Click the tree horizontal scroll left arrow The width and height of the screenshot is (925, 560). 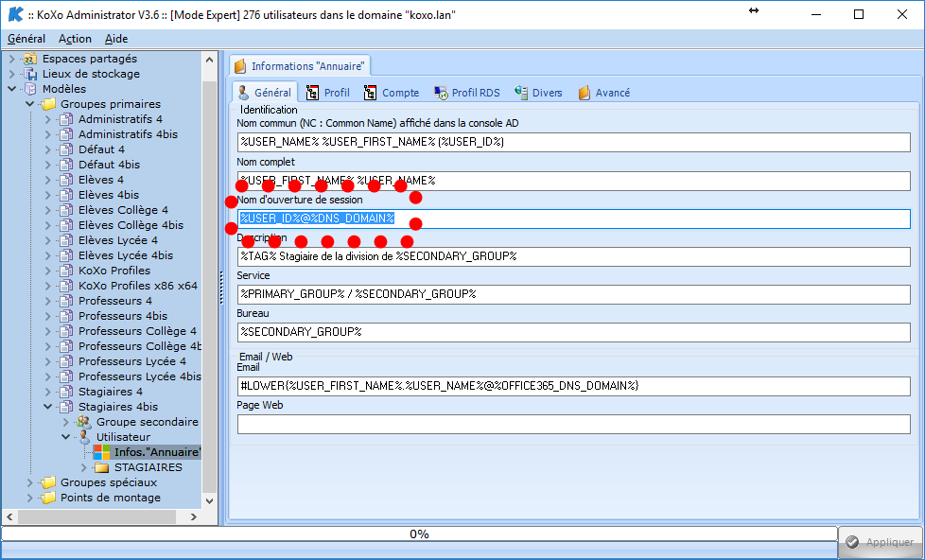[x=9, y=516]
